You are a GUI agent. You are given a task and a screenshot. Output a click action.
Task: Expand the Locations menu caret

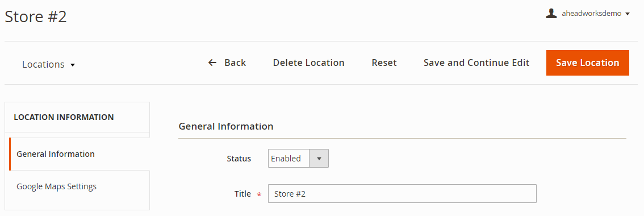[73, 65]
